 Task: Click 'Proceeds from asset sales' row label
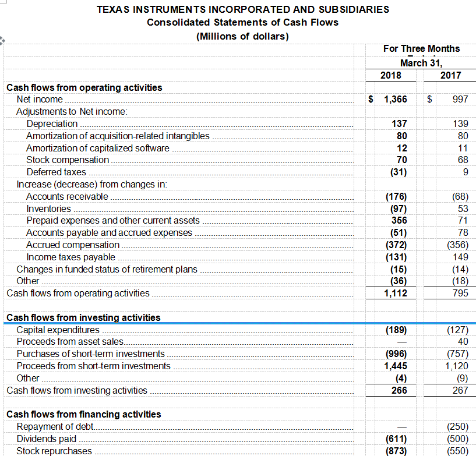tap(70, 342)
